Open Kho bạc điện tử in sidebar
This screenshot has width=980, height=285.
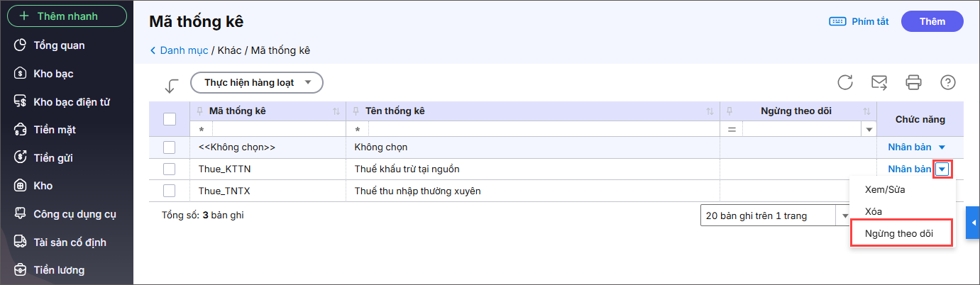point(71,101)
